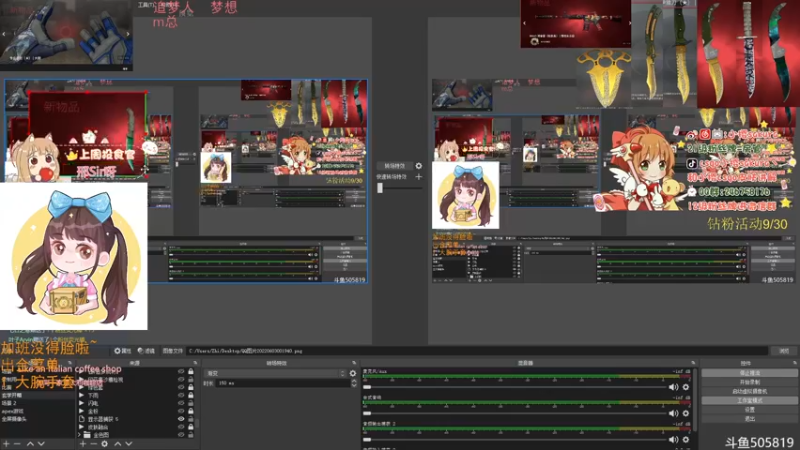Viewport: 800px width, 450px height.
Task: Hide the 显示器捕获 5 source with its eye
Action: pyautogui.click(x=181, y=419)
